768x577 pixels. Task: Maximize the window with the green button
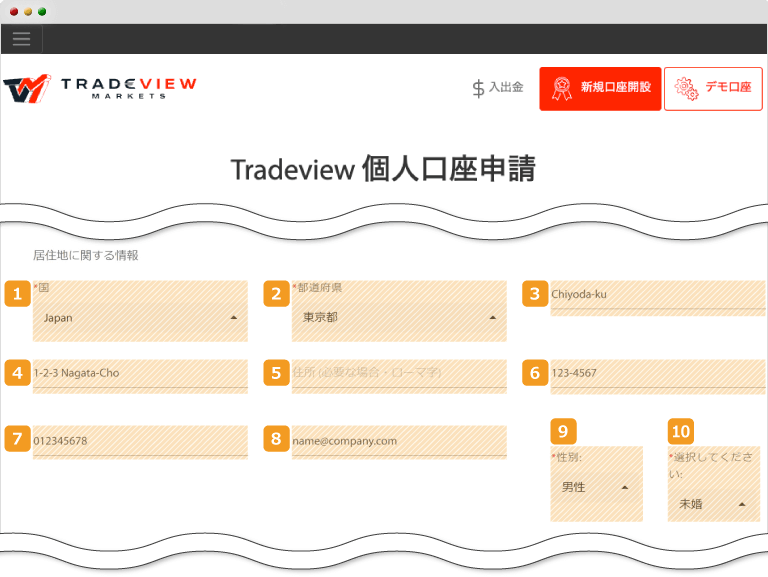[42, 12]
